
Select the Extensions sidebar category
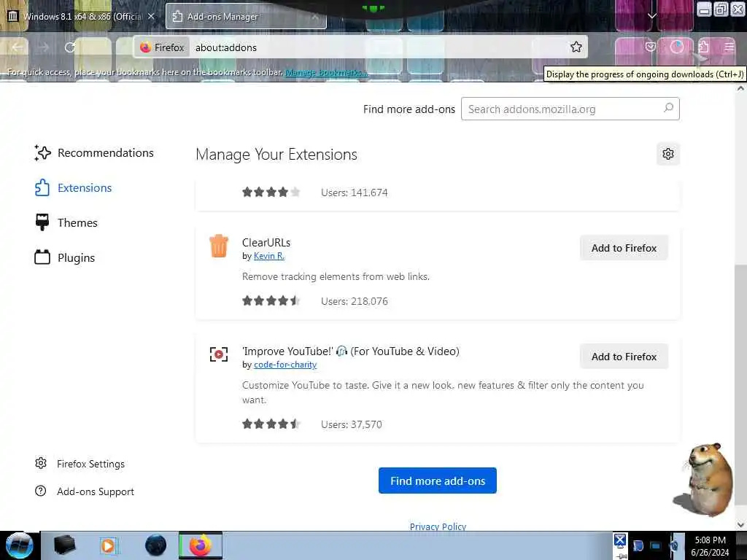[x=73, y=187]
